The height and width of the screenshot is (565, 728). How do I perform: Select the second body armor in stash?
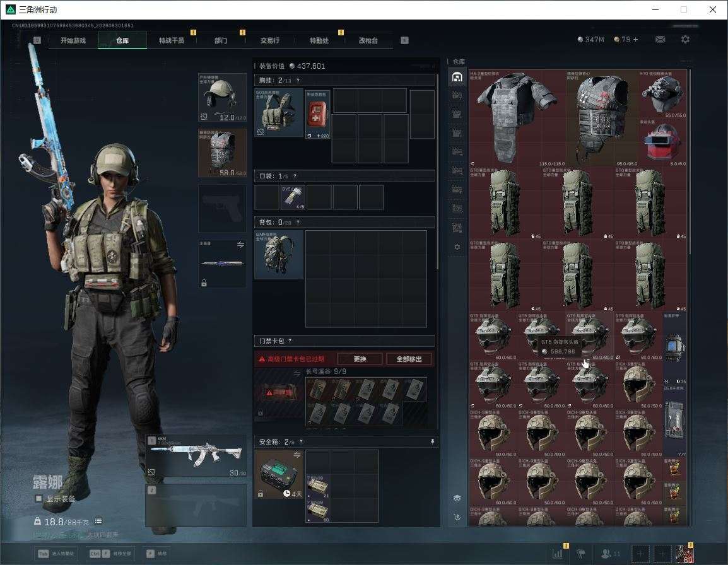click(602, 118)
